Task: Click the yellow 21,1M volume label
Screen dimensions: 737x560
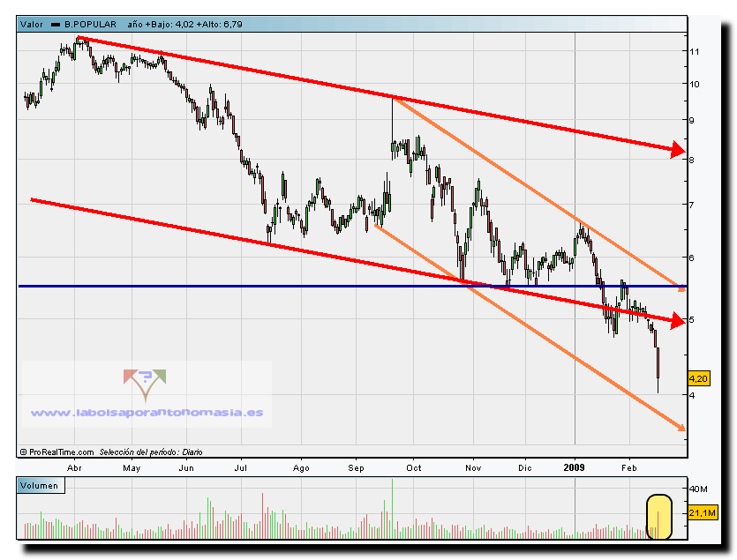Action: click(703, 513)
